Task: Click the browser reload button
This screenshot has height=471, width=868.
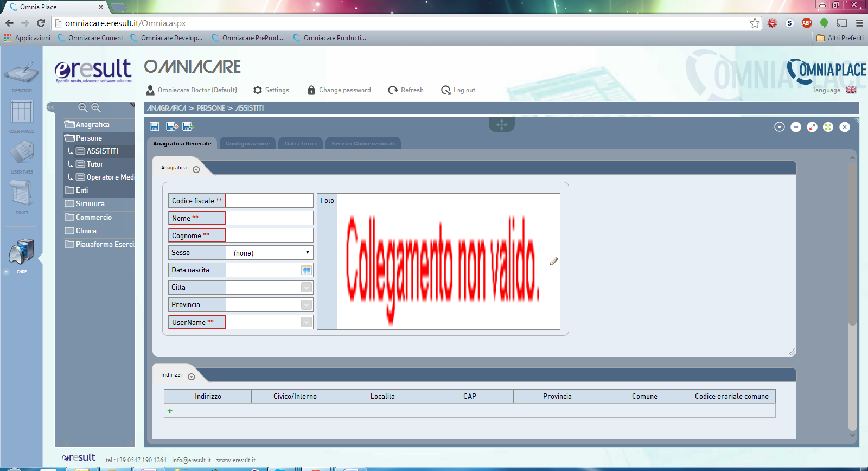Action: point(41,23)
